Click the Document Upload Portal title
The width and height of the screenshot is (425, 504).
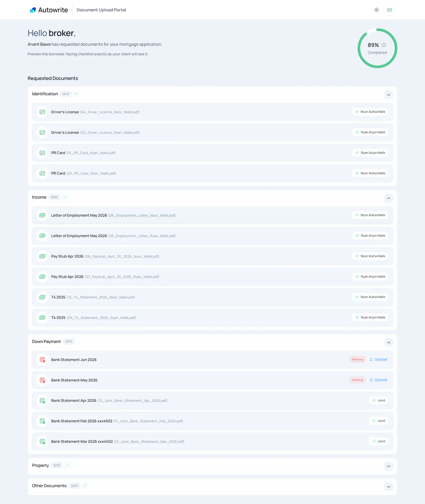[x=101, y=10]
